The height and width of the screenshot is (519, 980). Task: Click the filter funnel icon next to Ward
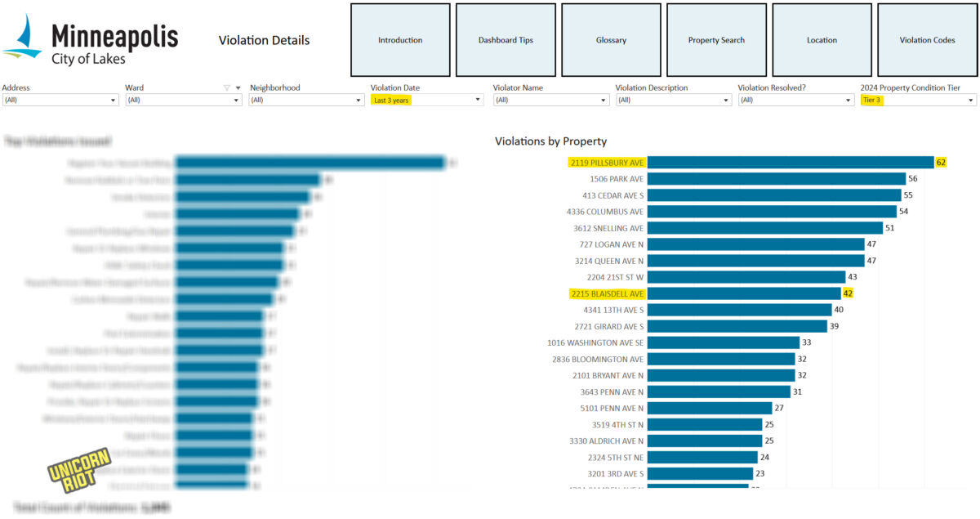pos(227,87)
